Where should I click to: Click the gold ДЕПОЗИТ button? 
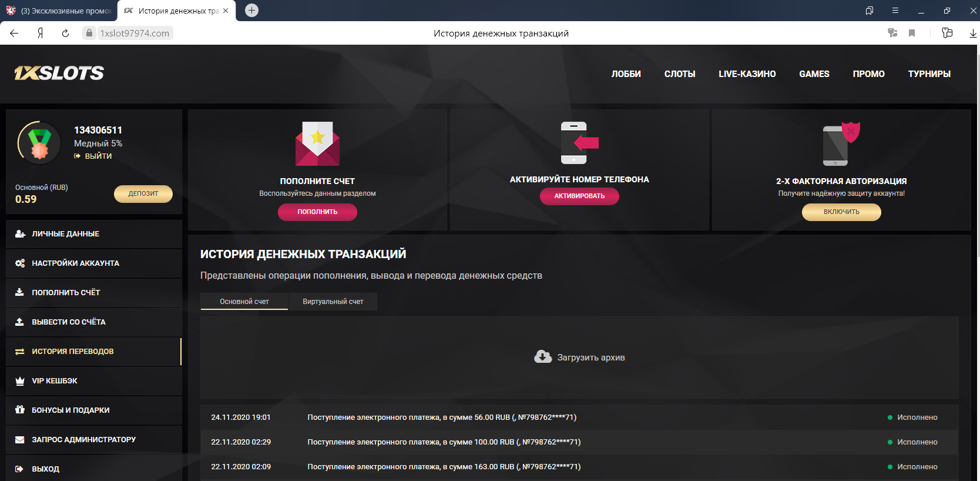143,193
